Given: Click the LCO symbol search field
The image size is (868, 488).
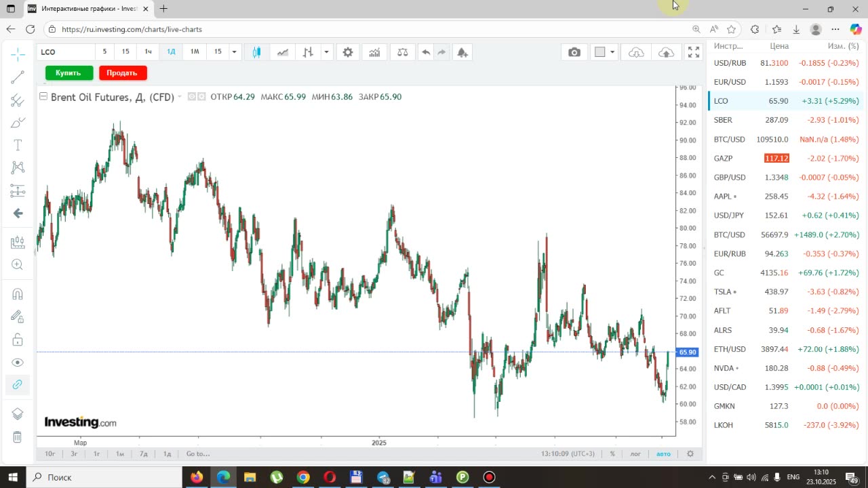Looking at the screenshot, I should [65, 52].
